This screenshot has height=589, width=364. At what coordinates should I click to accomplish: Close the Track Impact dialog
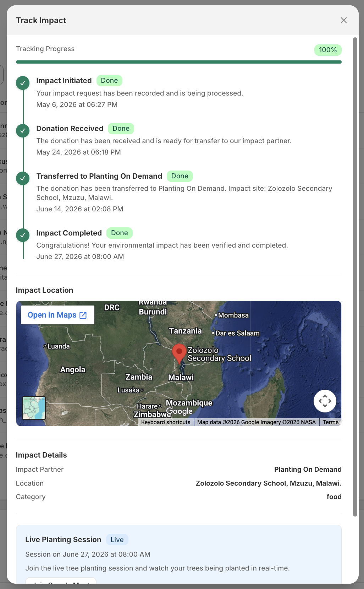[x=343, y=20]
